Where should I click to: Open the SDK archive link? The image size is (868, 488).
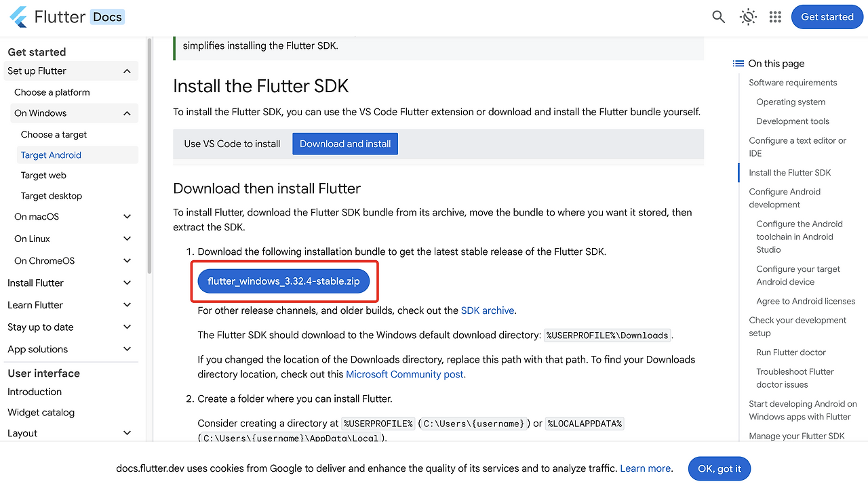tap(488, 310)
